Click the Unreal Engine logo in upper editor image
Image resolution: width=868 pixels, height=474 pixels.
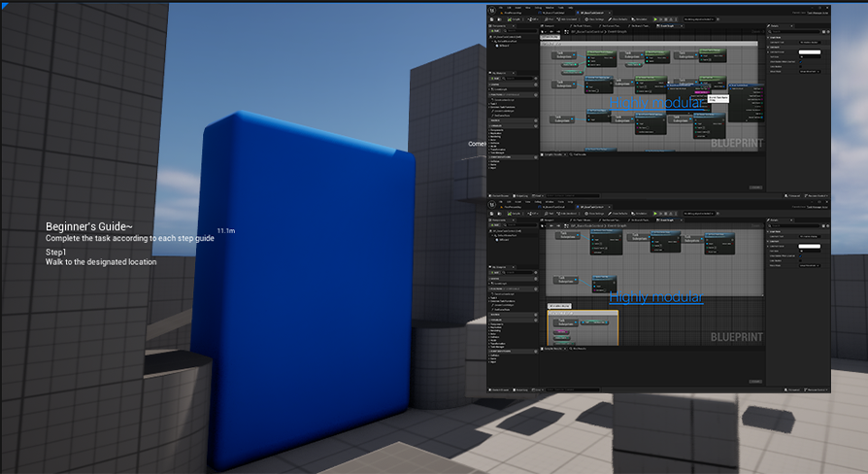tap(492, 10)
